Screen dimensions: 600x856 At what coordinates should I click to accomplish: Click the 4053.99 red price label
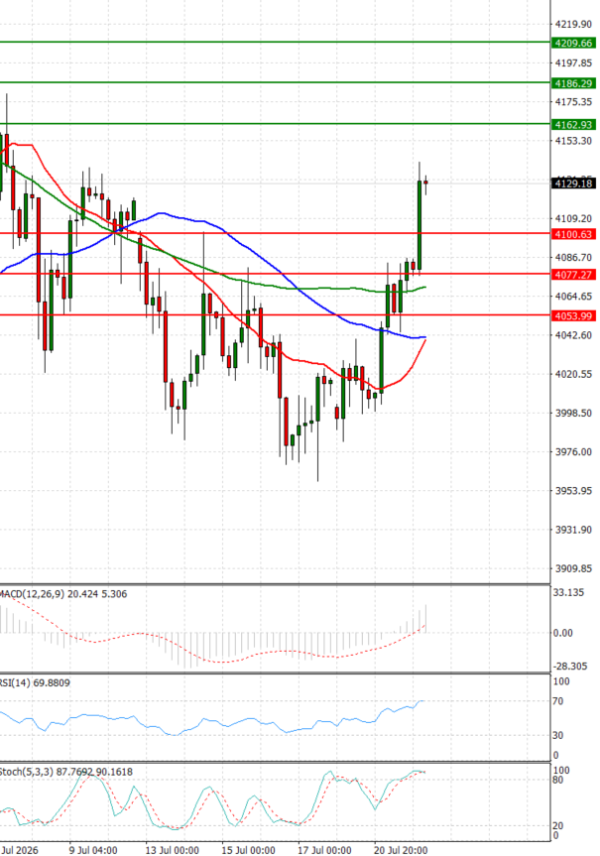coord(573,316)
